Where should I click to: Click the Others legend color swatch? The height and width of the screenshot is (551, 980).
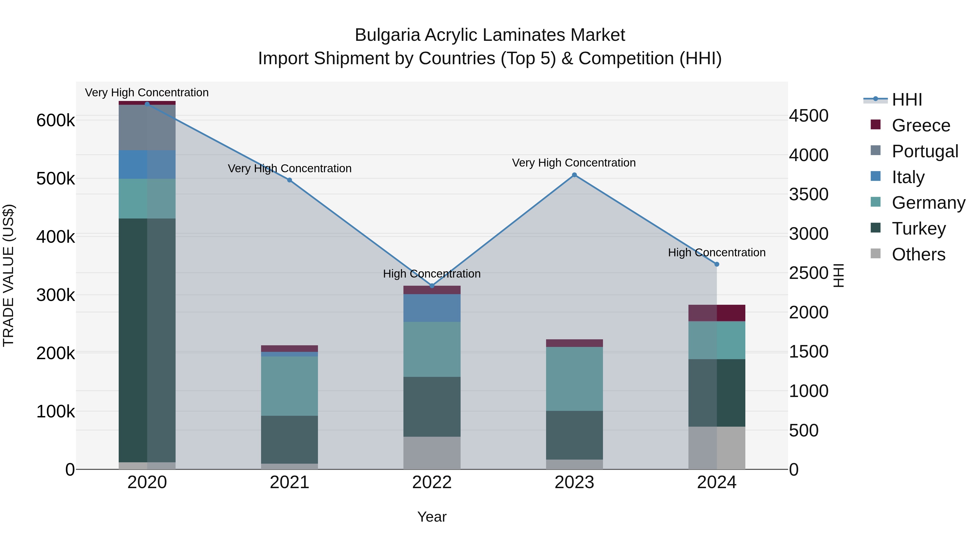coord(875,253)
